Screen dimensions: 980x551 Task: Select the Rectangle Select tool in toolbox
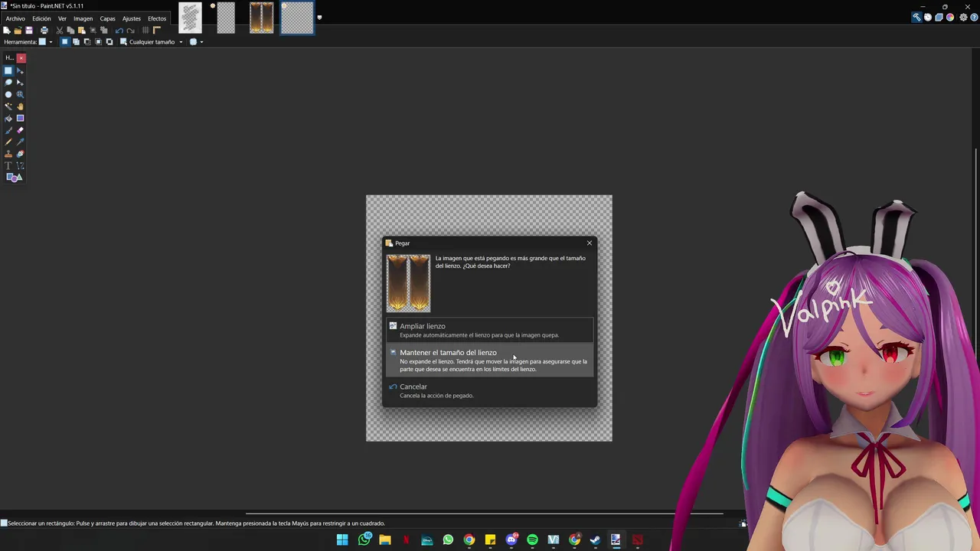(x=8, y=70)
